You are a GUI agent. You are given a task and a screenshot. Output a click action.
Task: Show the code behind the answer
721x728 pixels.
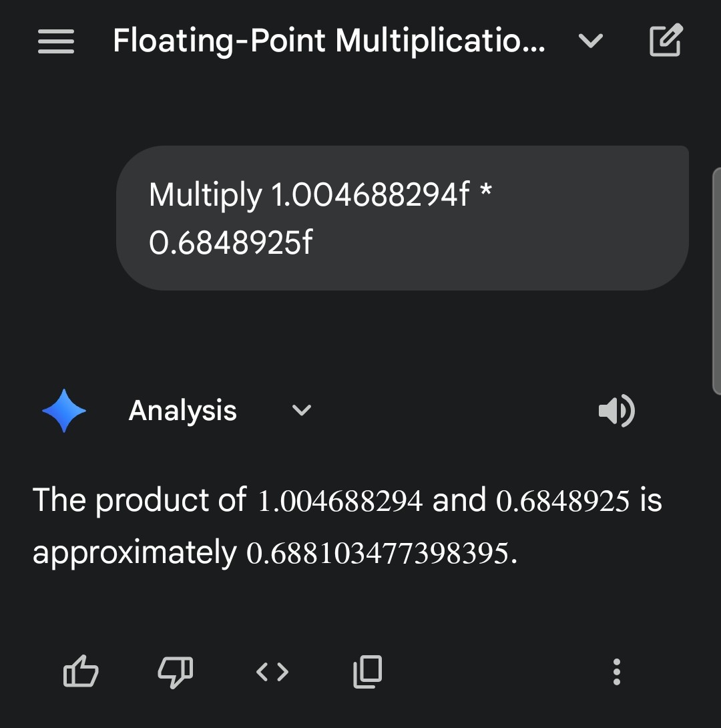[272, 671]
